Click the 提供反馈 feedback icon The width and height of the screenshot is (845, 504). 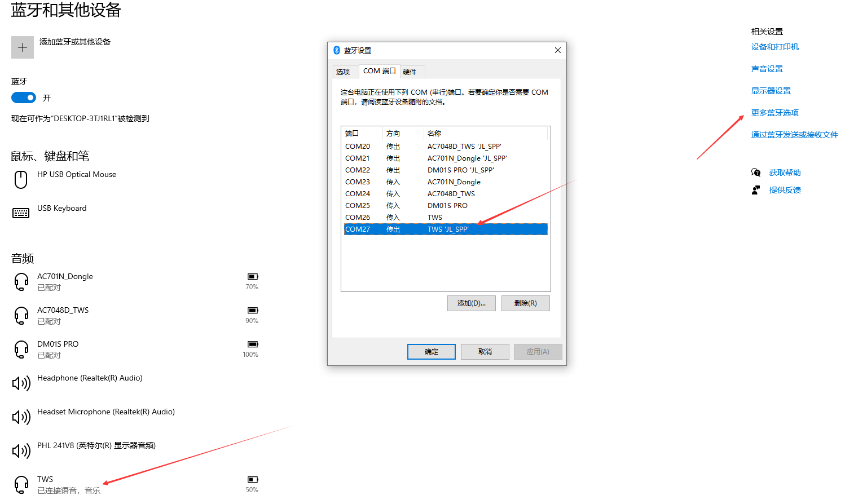(x=756, y=190)
